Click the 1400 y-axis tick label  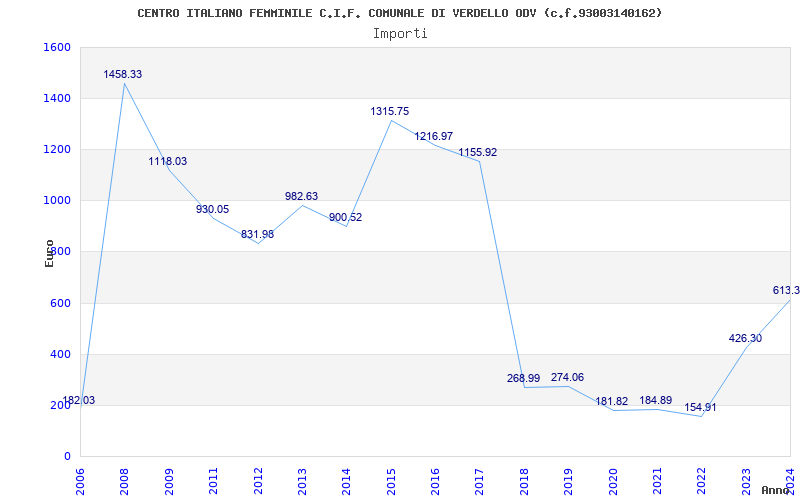click(57, 98)
